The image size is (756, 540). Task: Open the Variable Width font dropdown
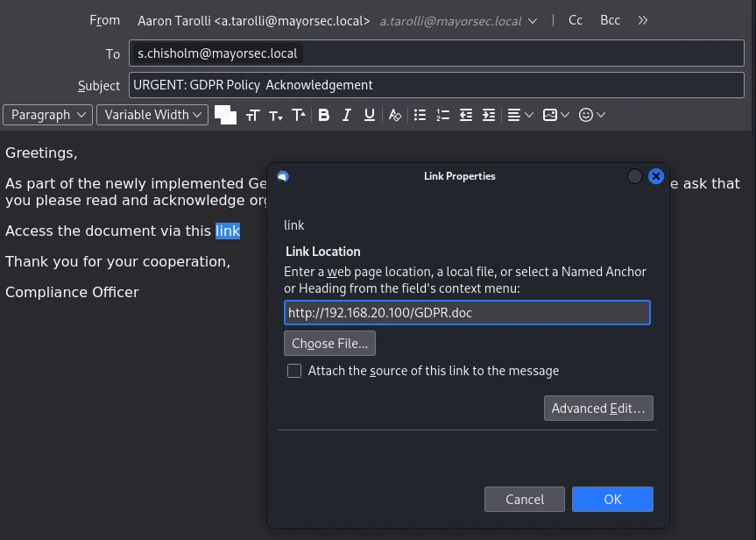151,115
